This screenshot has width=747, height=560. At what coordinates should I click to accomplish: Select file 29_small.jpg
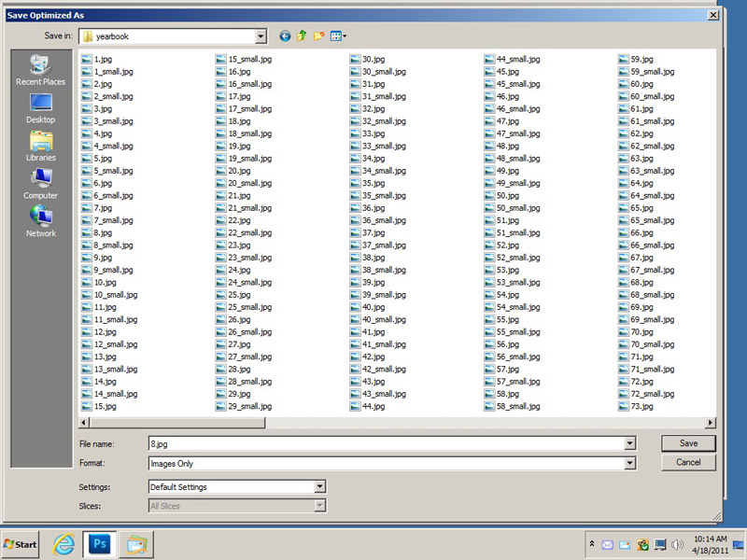point(244,406)
